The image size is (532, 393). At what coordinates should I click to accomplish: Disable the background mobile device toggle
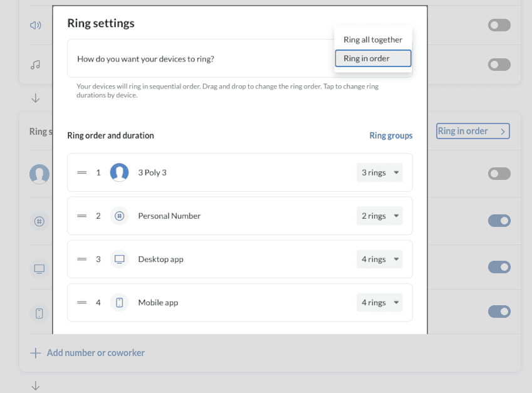[x=499, y=312]
